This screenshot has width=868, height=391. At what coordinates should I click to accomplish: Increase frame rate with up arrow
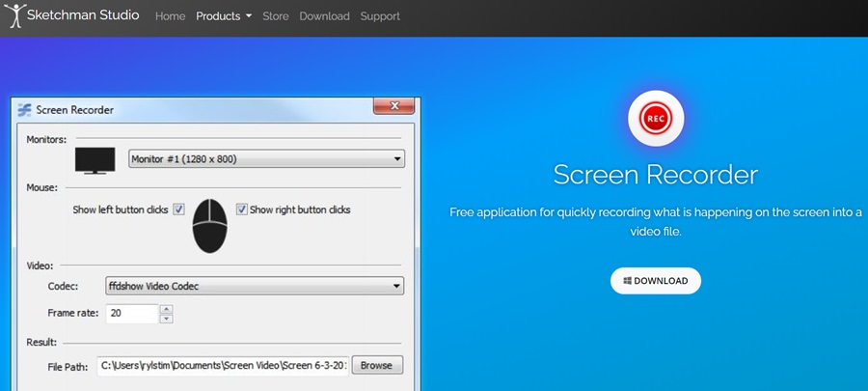(167, 309)
